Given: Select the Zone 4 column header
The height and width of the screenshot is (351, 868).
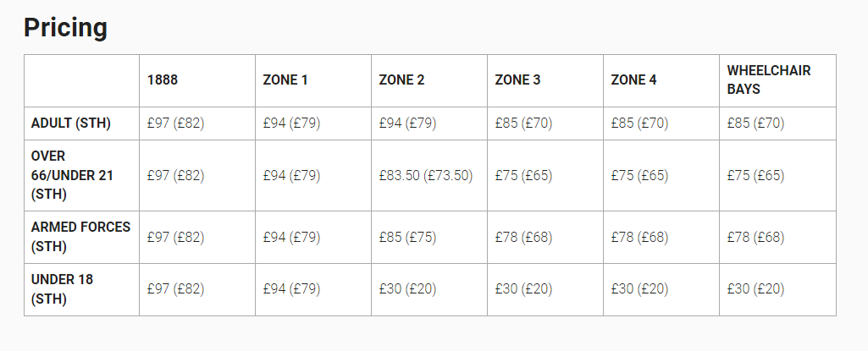Looking at the screenshot, I should (x=633, y=80).
